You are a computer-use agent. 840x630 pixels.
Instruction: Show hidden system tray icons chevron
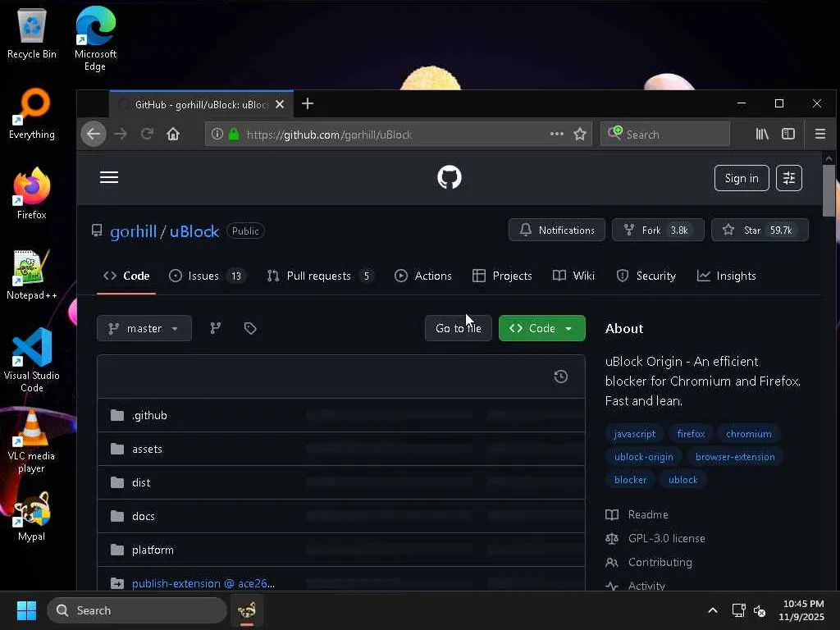point(713,610)
